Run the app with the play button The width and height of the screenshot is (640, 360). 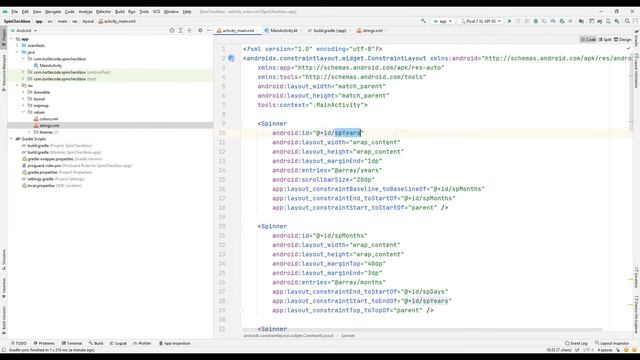coord(509,21)
